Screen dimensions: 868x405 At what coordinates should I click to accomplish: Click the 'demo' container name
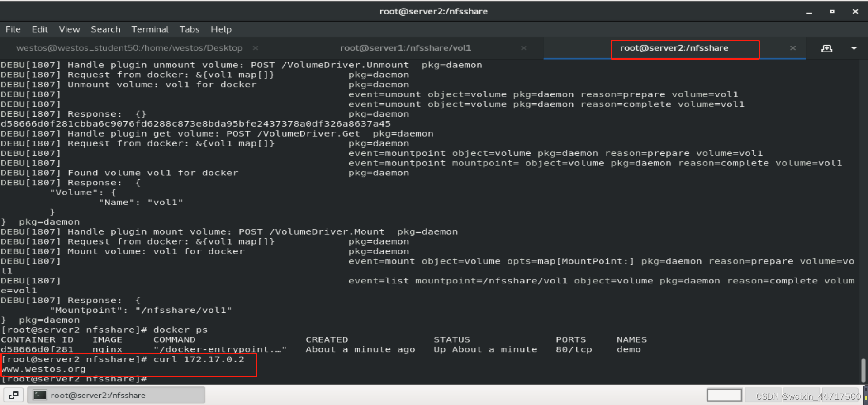629,349
